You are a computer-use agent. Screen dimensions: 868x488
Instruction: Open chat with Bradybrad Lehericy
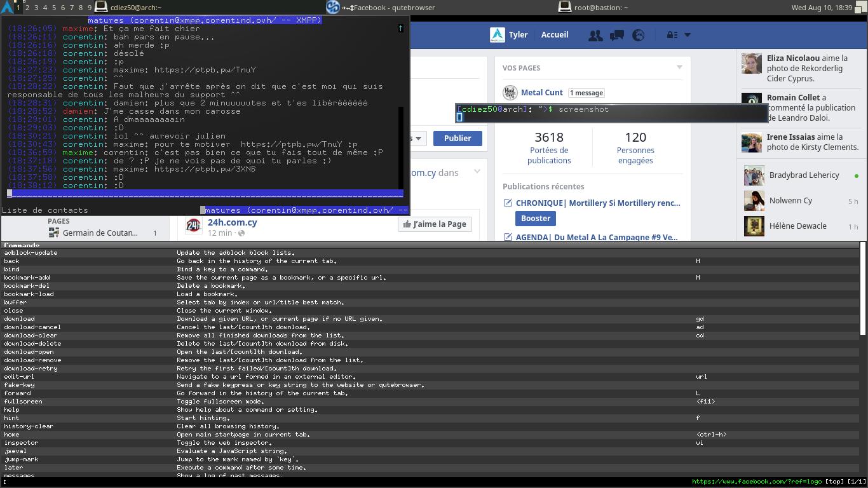click(x=801, y=175)
